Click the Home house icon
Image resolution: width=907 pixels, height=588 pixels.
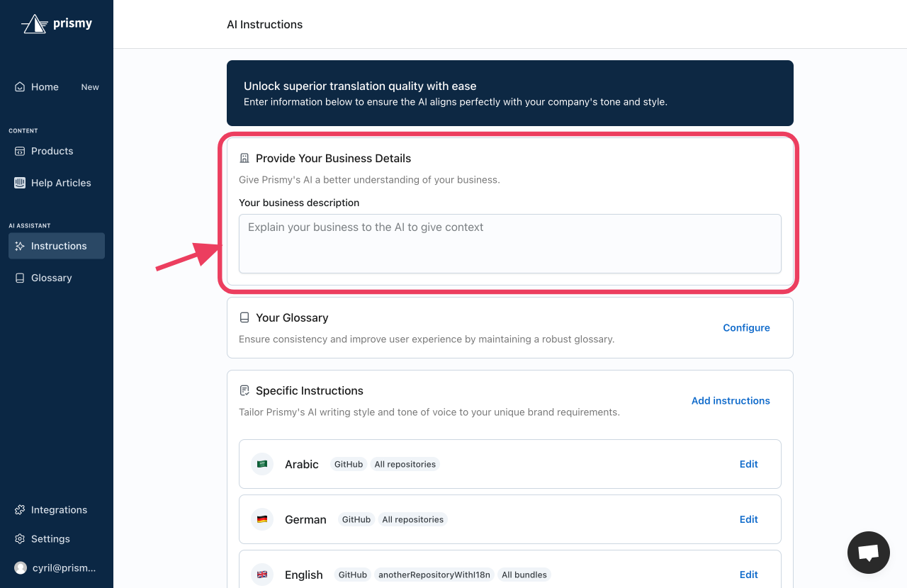click(20, 87)
